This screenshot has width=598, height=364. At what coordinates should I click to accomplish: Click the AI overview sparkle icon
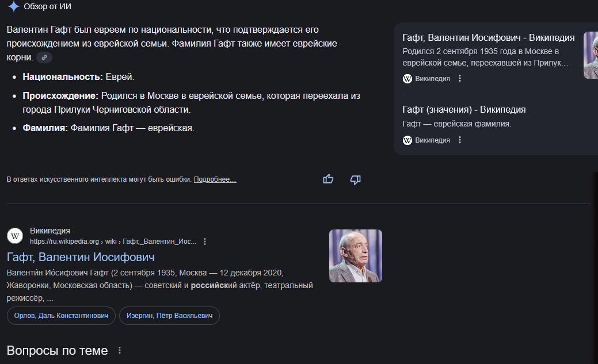pyautogui.click(x=14, y=6)
